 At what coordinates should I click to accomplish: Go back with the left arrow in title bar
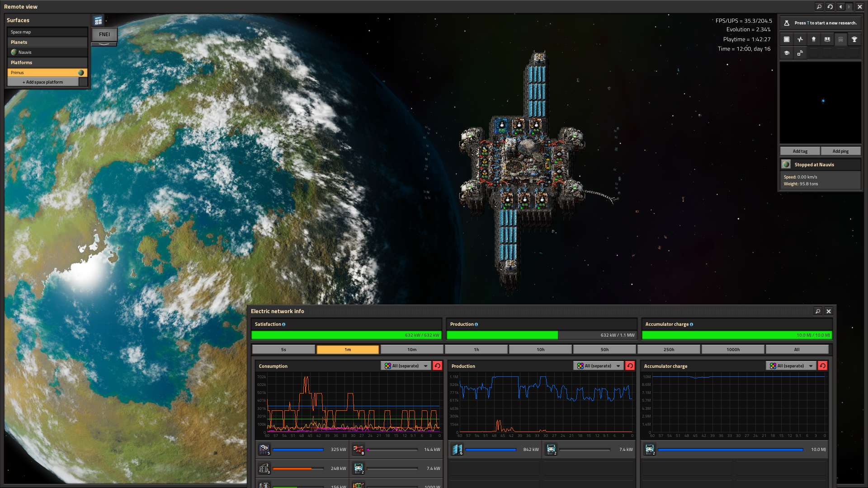[841, 7]
